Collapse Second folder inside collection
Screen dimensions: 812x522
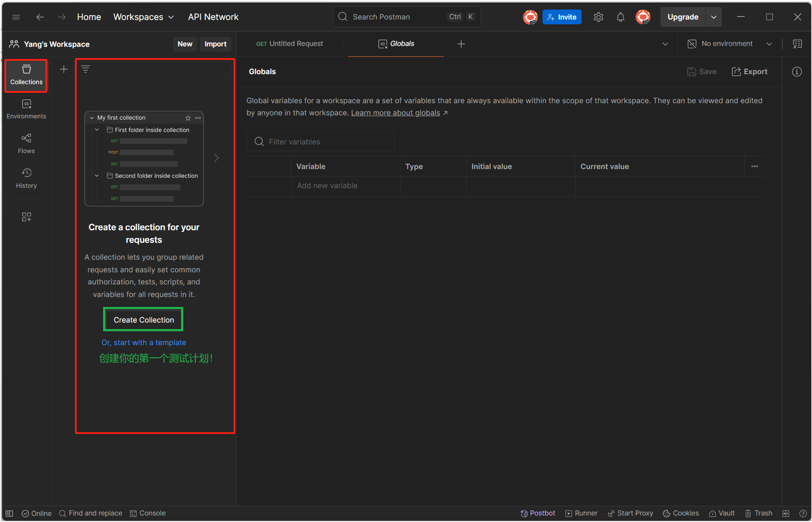click(x=97, y=176)
